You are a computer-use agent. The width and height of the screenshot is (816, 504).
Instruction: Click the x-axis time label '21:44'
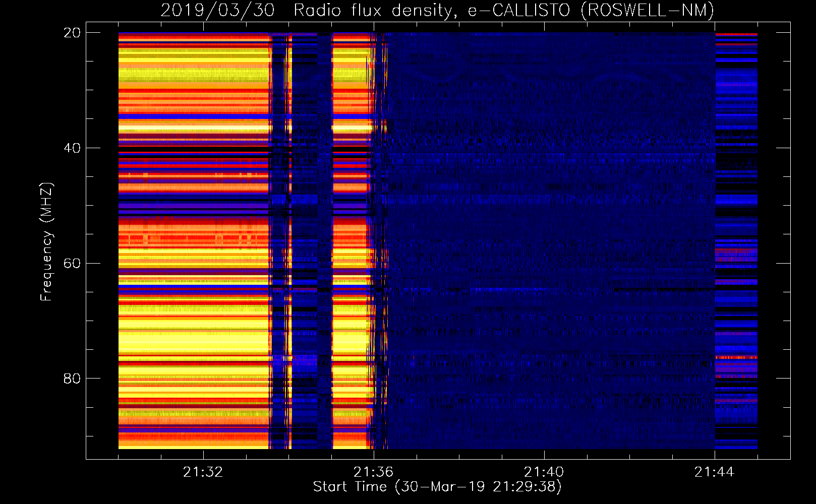click(714, 472)
